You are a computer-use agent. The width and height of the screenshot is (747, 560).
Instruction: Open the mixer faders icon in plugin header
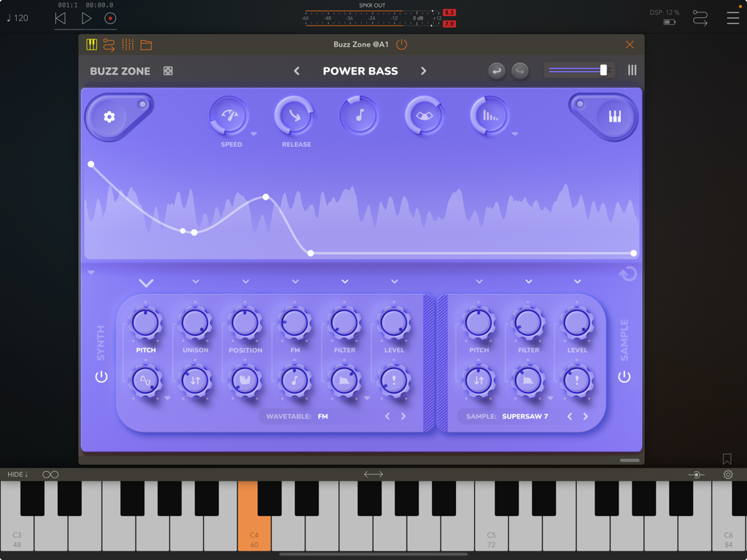126,44
